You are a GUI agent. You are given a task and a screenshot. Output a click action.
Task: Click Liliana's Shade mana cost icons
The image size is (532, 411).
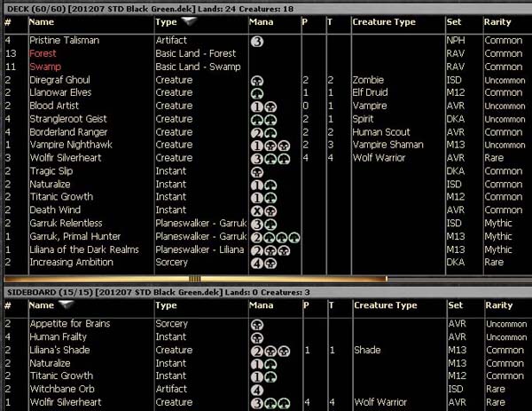pyautogui.click(x=270, y=351)
